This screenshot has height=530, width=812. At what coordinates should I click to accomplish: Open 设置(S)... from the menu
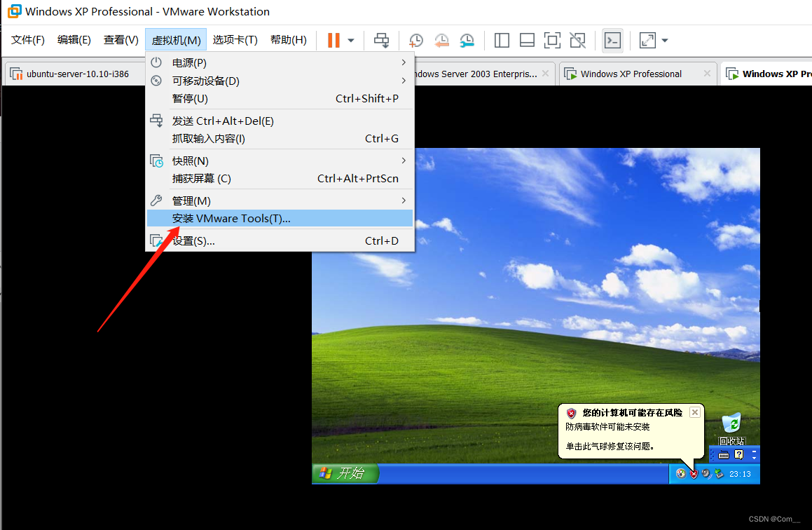point(280,241)
